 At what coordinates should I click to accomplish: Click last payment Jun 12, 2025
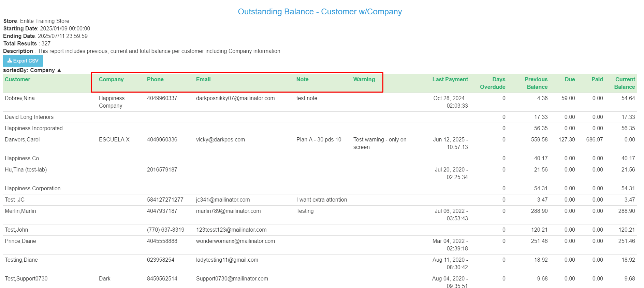point(451,143)
